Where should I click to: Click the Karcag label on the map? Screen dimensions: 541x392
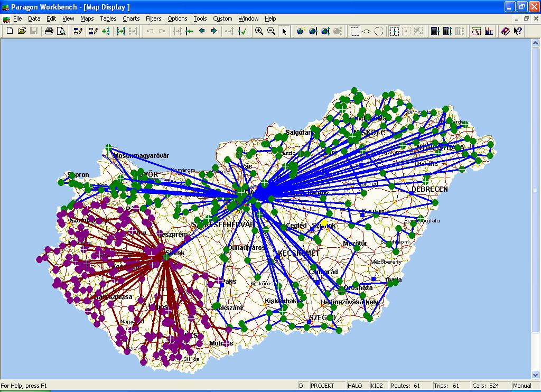(x=372, y=211)
